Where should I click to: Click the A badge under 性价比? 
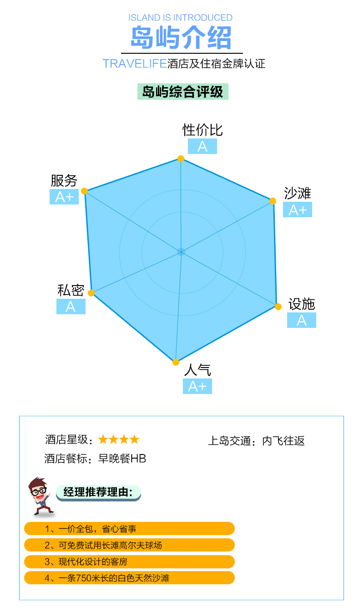coord(202,146)
